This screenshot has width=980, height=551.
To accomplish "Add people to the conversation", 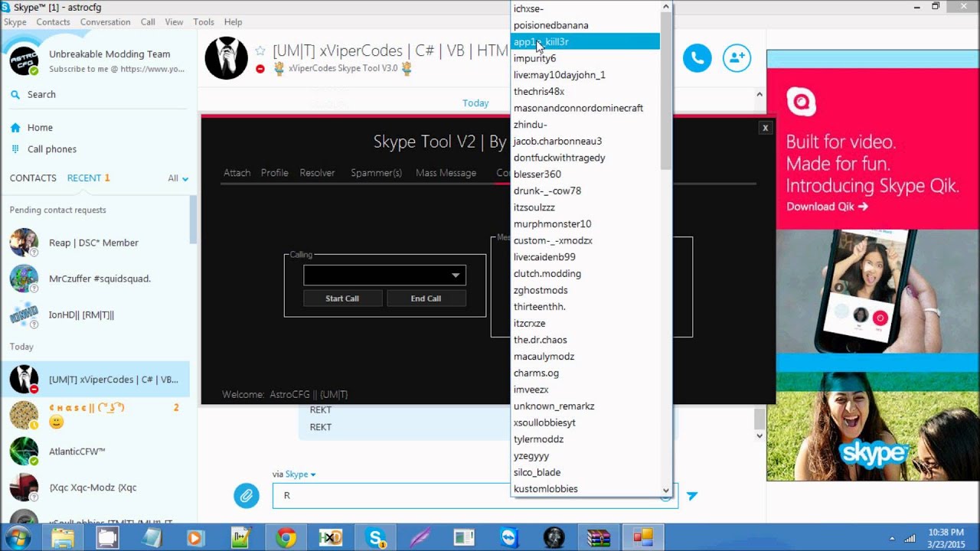I will pyautogui.click(x=737, y=58).
